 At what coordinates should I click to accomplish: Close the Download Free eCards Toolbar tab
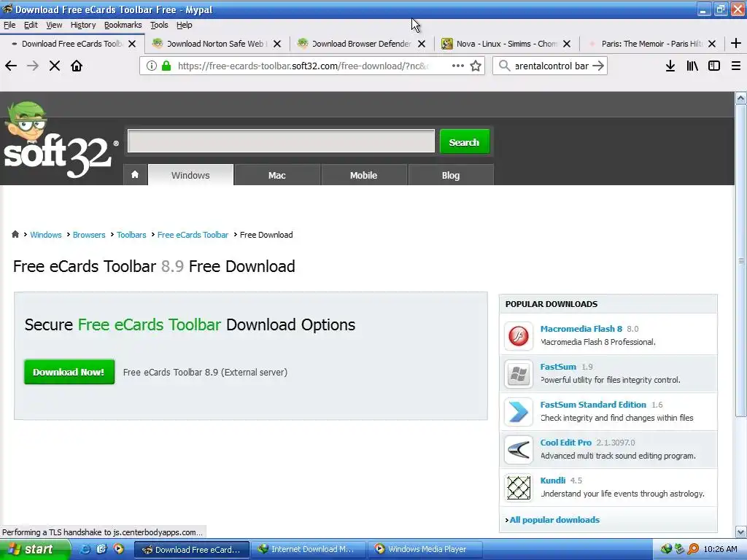click(x=133, y=44)
